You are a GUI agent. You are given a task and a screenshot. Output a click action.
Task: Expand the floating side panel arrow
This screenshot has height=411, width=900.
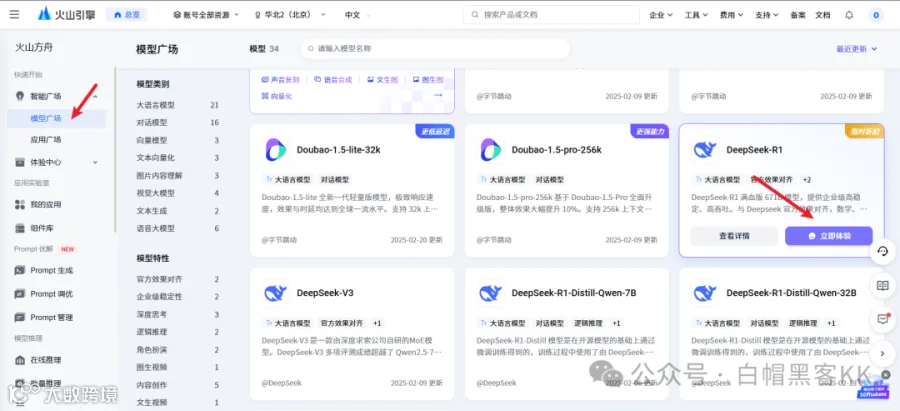(x=883, y=353)
